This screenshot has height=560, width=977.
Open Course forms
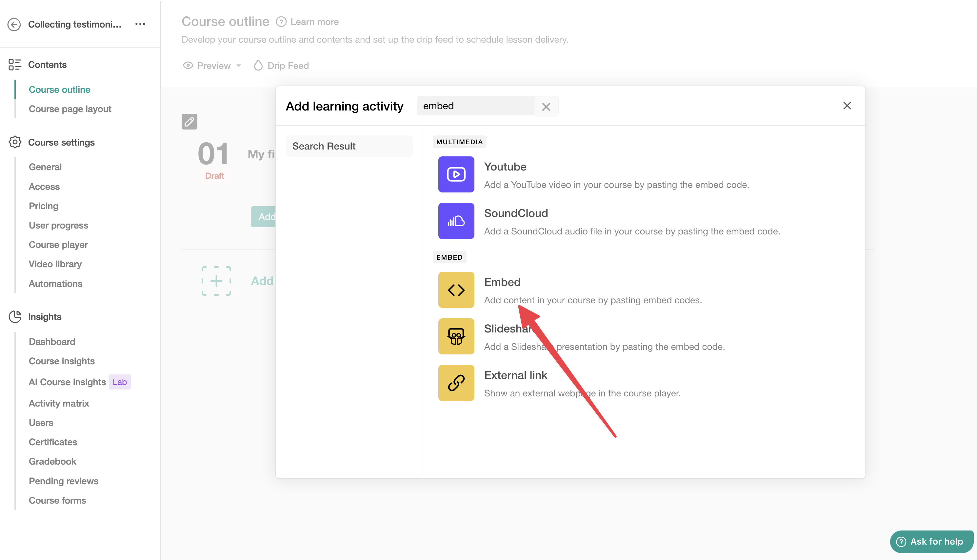coord(58,500)
